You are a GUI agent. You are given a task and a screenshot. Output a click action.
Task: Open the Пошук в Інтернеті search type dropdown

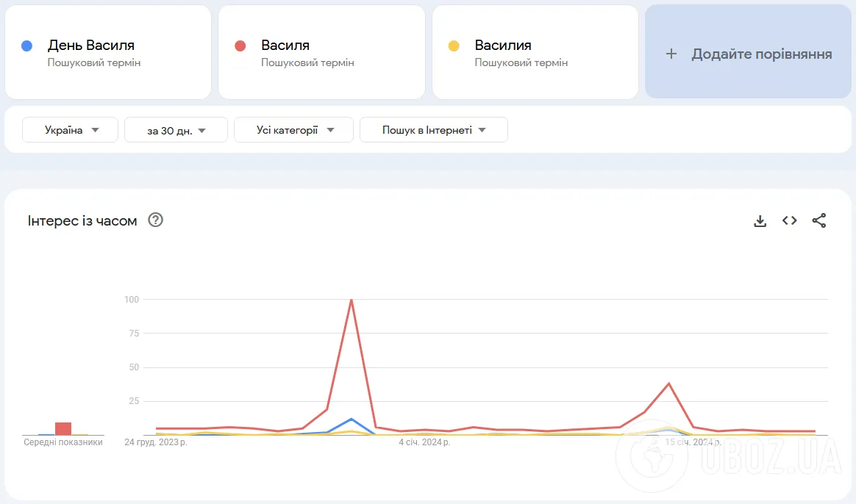(x=433, y=130)
